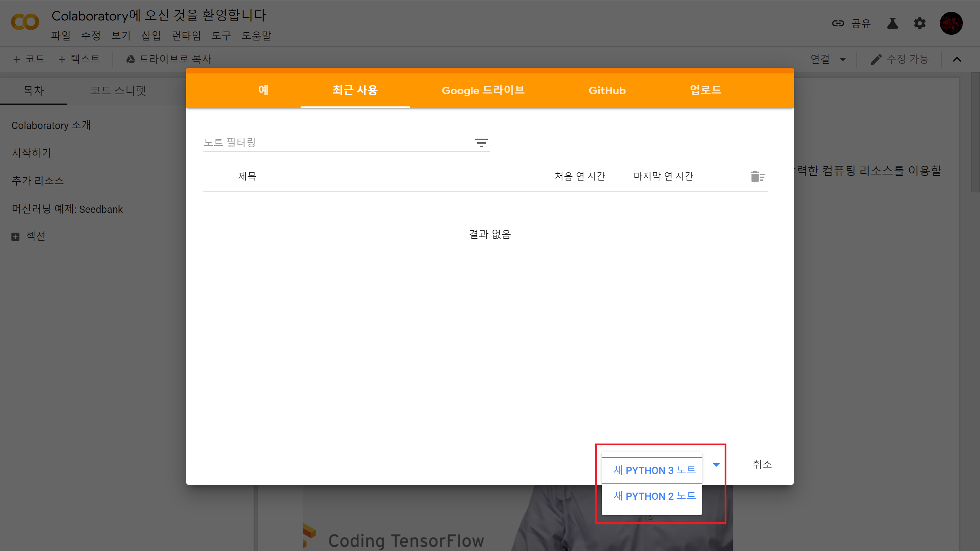Switch to the Google 드라이브 tab
This screenshot has width=980, height=551.
(483, 90)
